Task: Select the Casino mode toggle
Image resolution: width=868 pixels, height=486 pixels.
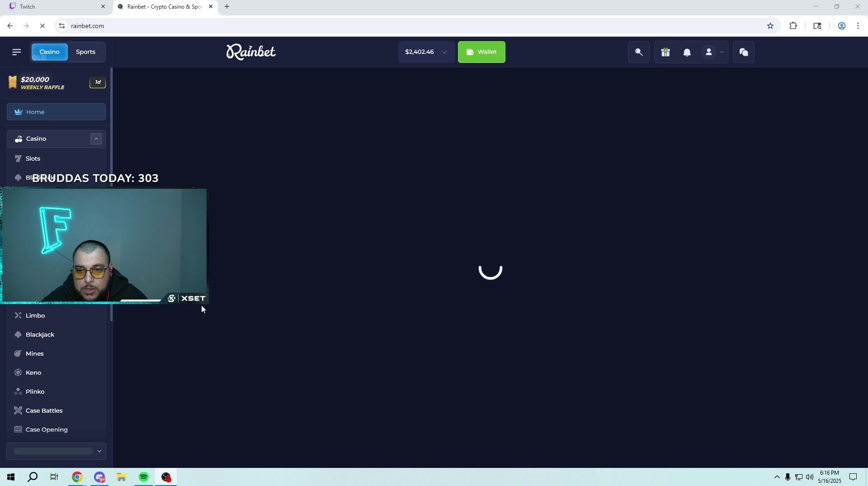Action: coord(49,52)
